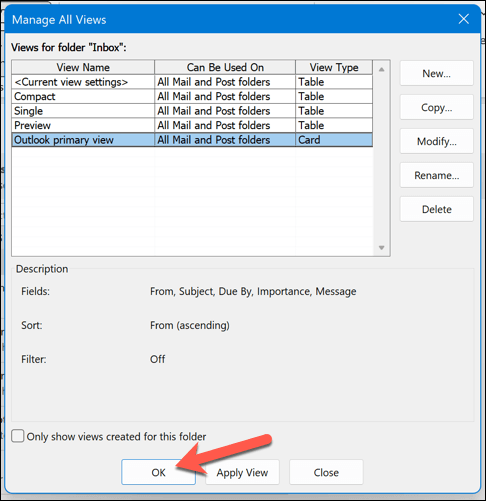Image resolution: width=486 pixels, height=501 pixels.
Task: Select the <Current view settings> row
Action: pyautogui.click(x=192, y=82)
